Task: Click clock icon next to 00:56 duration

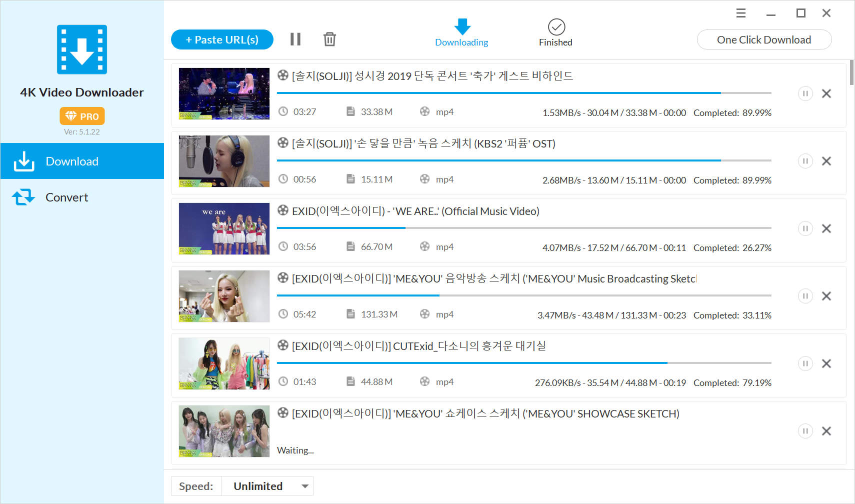Action: [283, 179]
